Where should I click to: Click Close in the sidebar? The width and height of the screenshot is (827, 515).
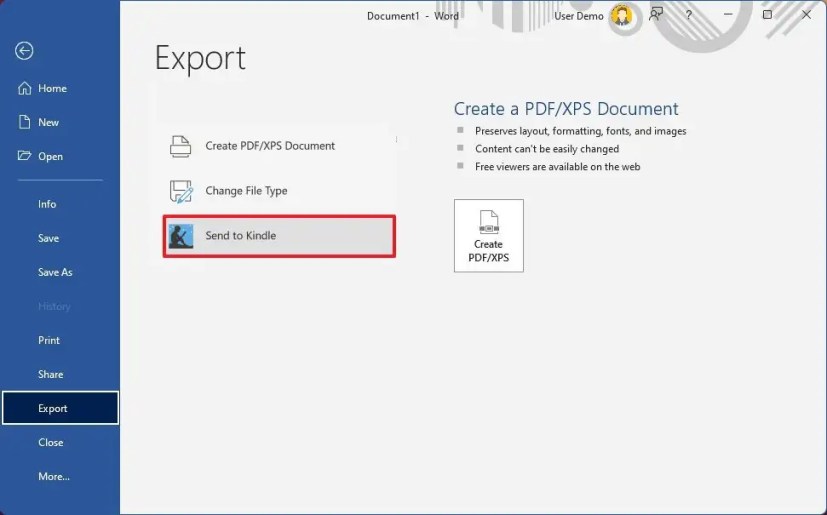[51, 442]
